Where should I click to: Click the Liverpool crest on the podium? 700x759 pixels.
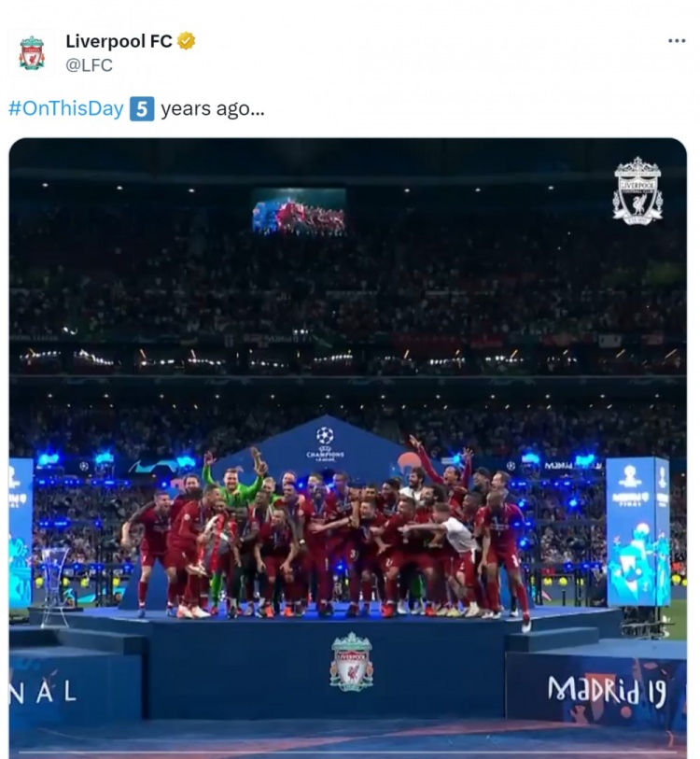(x=352, y=662)
